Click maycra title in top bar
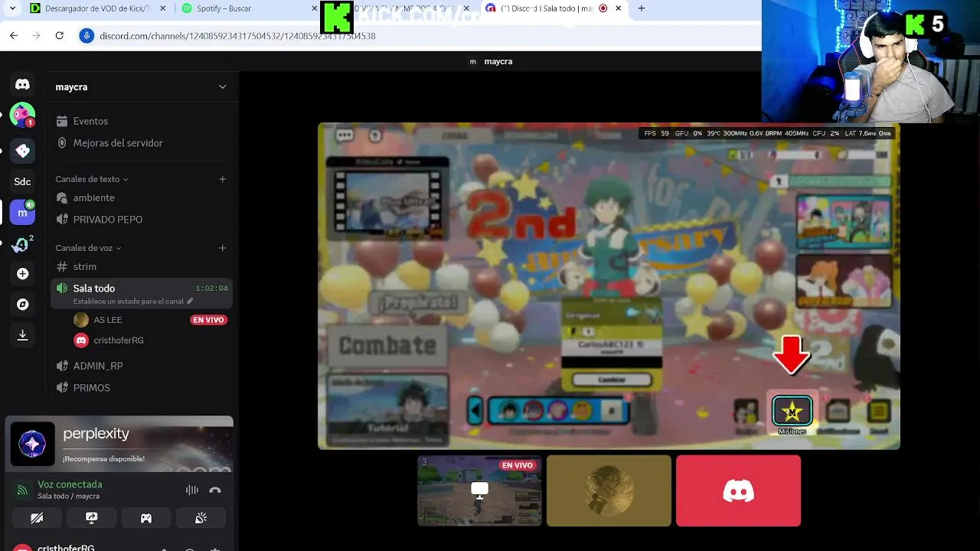The image size is (980, 551). (x=498, y=61)
